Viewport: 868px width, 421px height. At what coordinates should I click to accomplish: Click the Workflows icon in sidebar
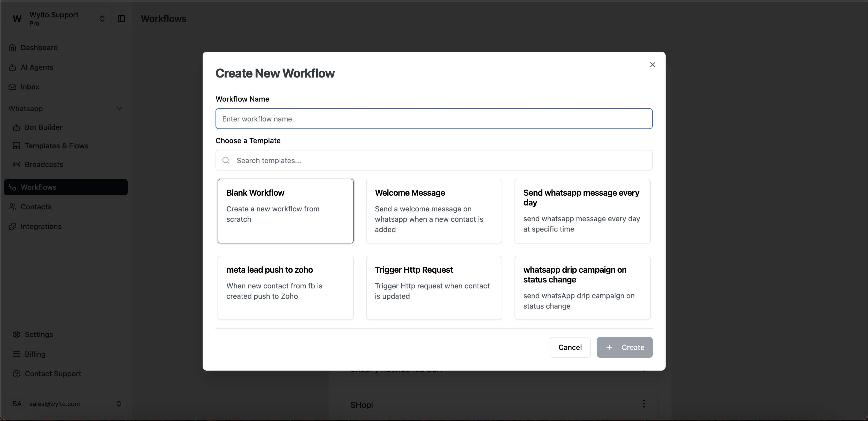[12, 187]
